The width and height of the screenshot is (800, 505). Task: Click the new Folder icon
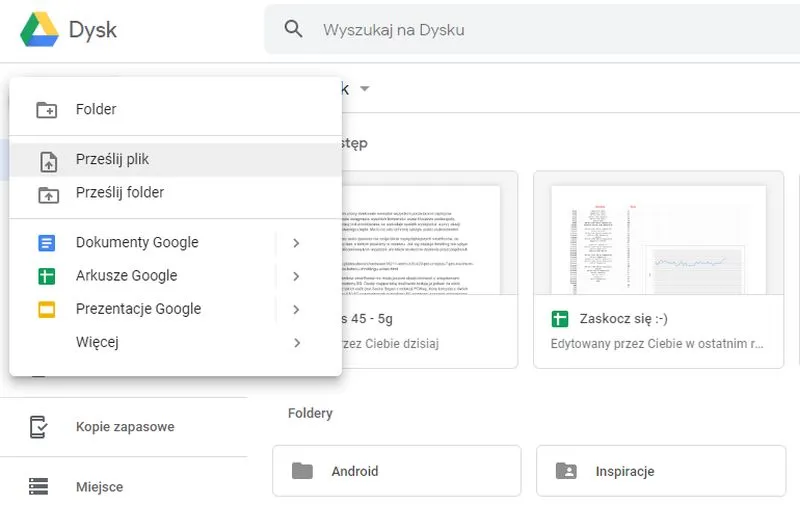(46, 110)
